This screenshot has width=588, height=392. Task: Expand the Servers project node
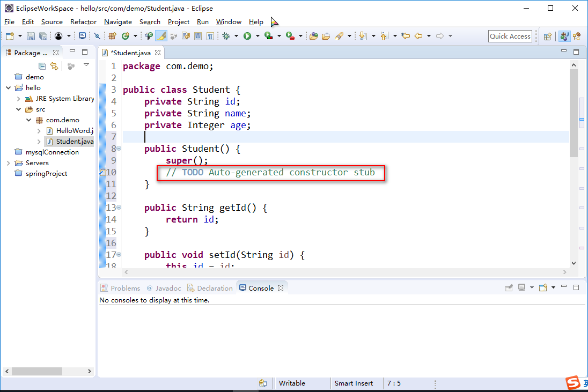[x=8, y=163]
